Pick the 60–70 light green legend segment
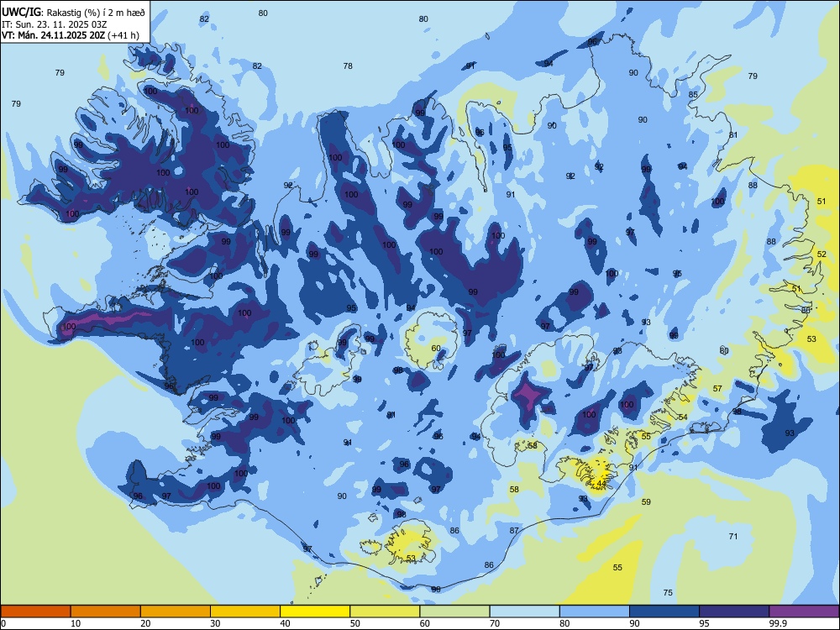The height and width of the screenshot is (630, 840). coord(454,612)
